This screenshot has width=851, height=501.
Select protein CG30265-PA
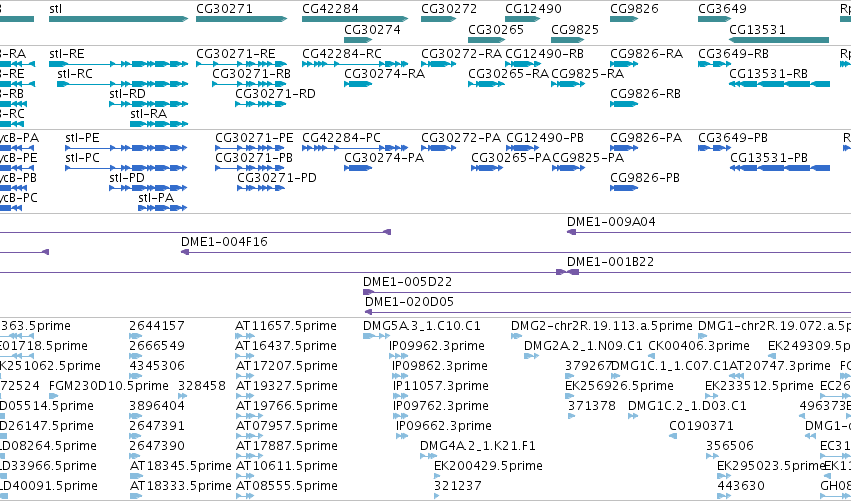tap(487, 168)
